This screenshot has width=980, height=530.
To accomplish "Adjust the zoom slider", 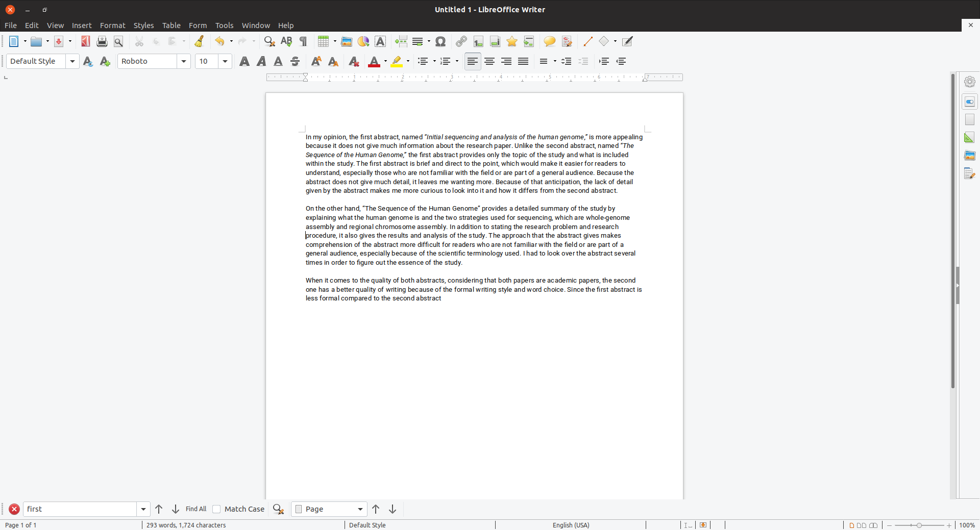I will 919,525.
